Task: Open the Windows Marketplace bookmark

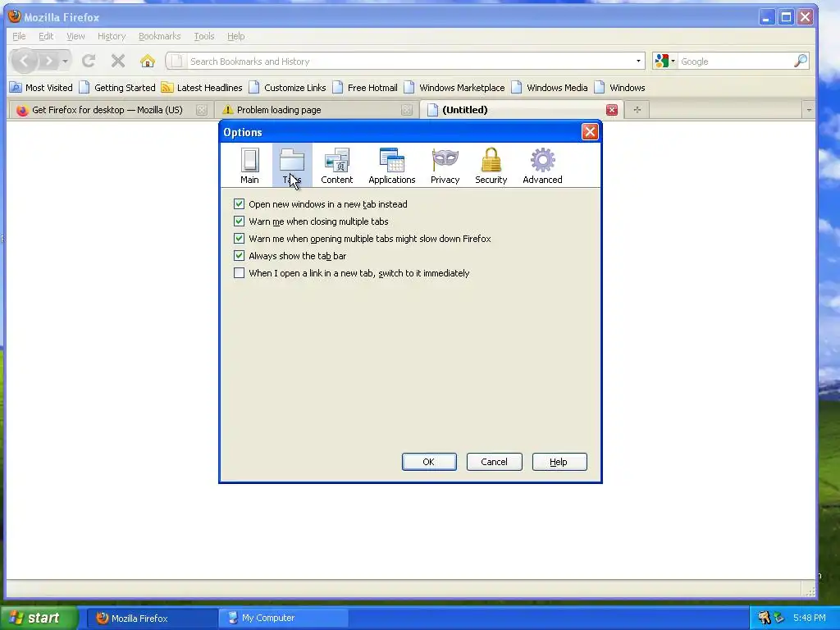Action: [x=454, y=87]
